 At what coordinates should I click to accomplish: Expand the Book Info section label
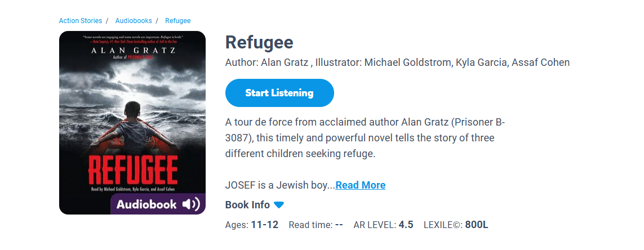tap(247, 205)
